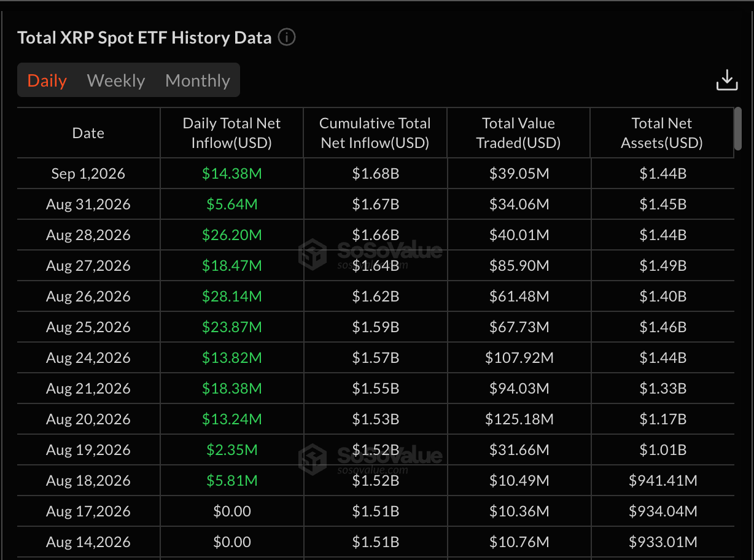Click the $28.14M daily inflow value

pos(232,297)
